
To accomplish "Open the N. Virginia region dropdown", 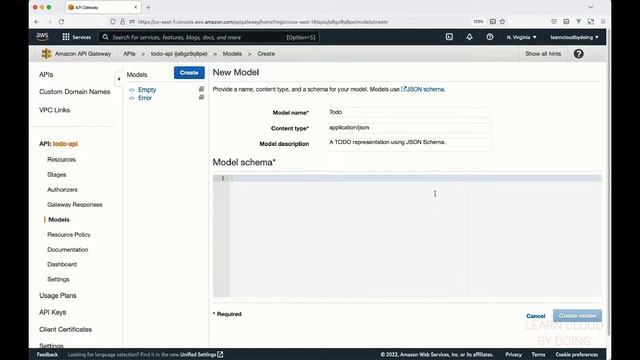I will [521, 37].
